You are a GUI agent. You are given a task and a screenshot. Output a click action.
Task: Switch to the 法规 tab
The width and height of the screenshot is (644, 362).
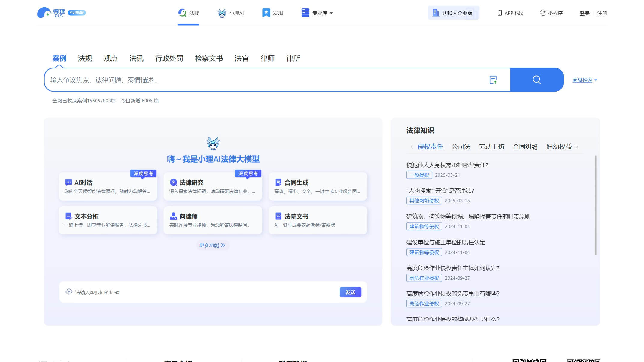[85, 58]
